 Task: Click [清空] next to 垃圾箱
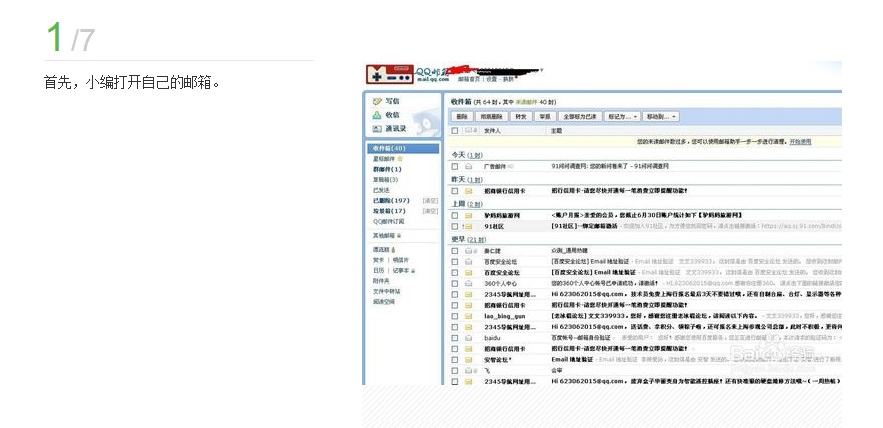coord(430,211)
